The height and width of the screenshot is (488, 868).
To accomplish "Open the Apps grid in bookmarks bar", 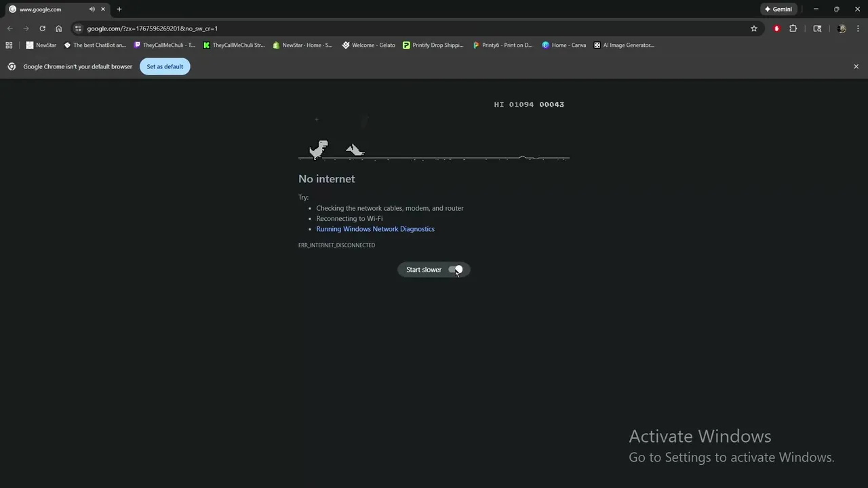I will (x=9, y=45).
